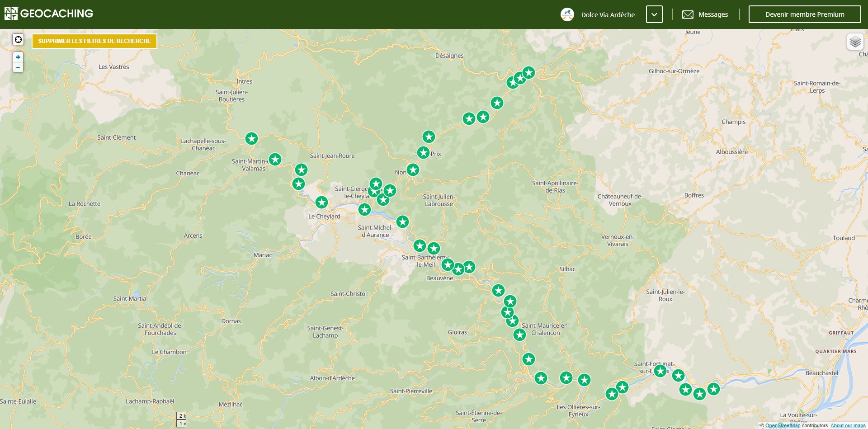Click the Désaignes town label
Screen dimensions: 868x429
pyautogui.click(x=449, y=56)
